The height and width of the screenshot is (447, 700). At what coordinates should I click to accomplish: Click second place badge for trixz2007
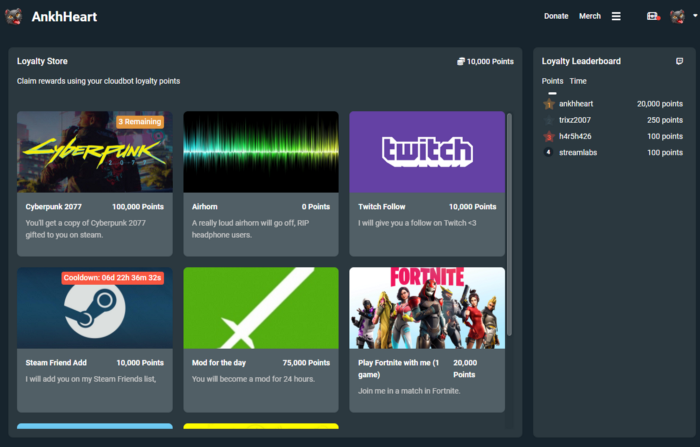(x=549, y=120)
